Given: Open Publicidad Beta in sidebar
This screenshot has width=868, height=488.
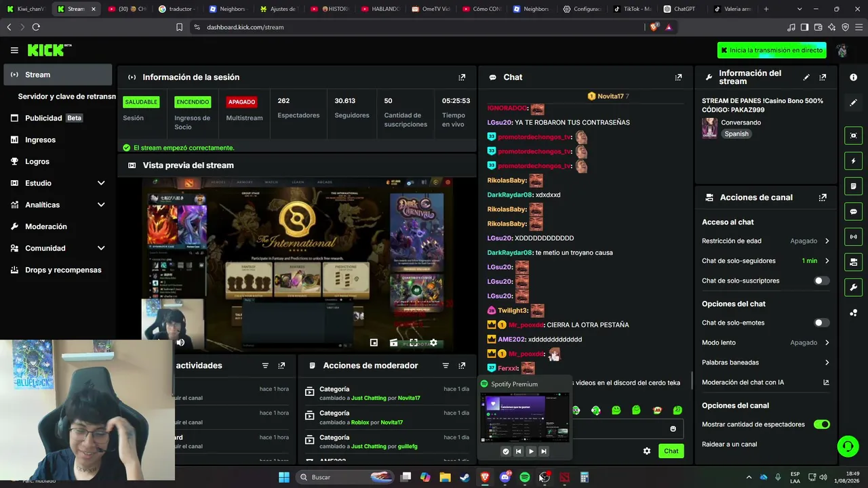Looking at the screenshot, I should click(x=59, y=118).
